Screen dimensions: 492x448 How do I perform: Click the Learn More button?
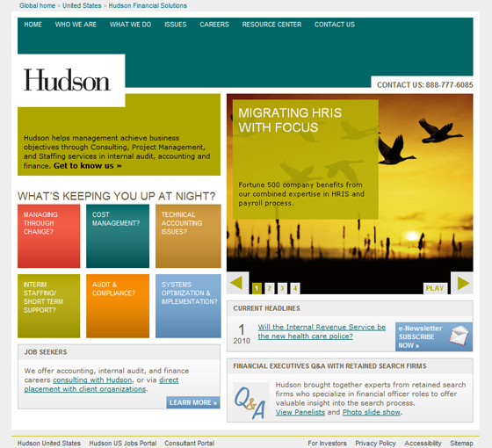click(193, 402)
